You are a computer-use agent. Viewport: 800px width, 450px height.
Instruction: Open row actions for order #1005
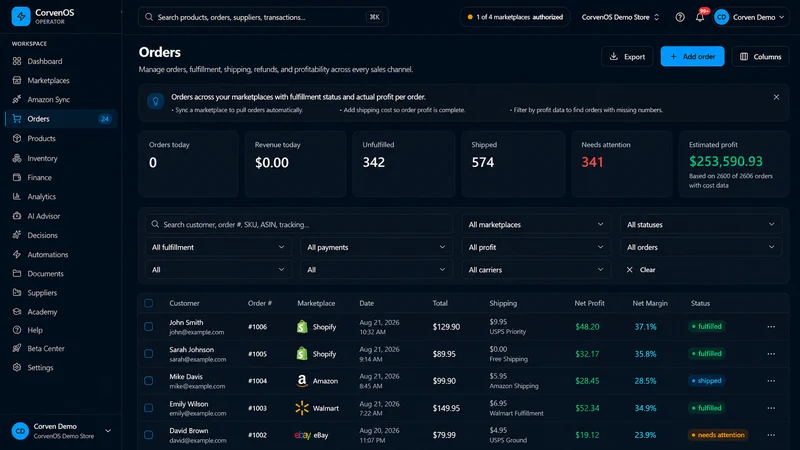[x=771, y=354]
